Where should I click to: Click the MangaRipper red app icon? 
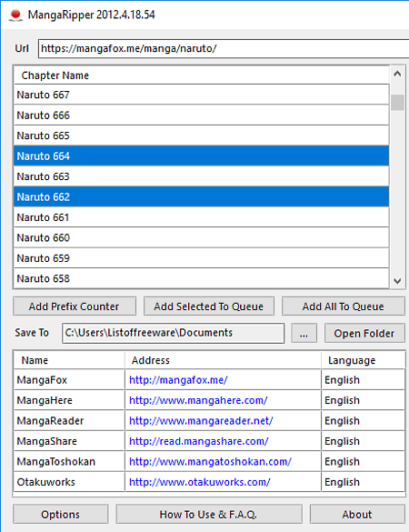pyautogui.click(x=15, y=15)
